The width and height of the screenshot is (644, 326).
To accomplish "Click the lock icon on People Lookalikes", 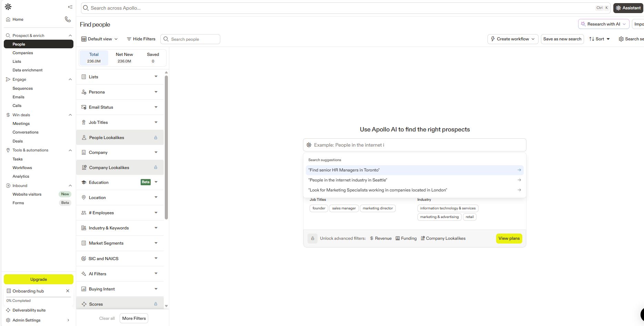I will tap(155, 138).
